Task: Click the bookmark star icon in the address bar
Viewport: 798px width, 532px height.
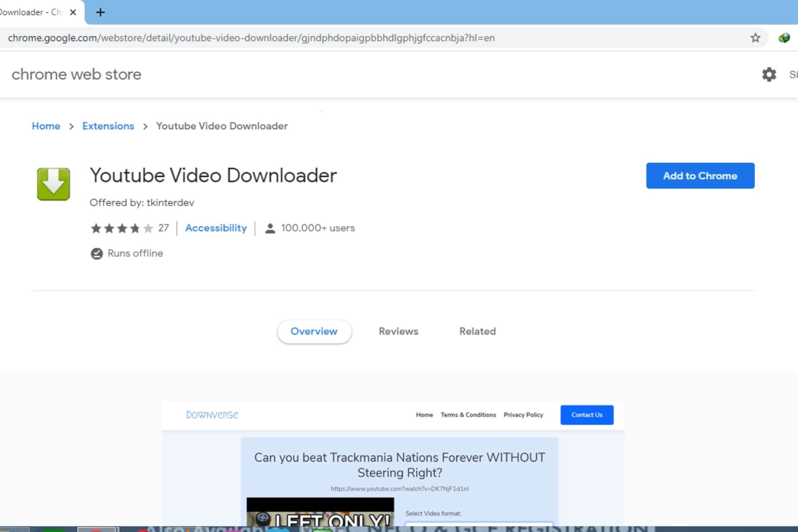Action: tap(755, 38)
